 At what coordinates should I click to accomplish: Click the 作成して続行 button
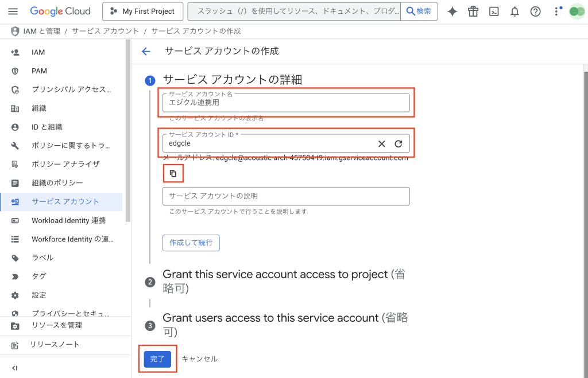tap(191, 243)
